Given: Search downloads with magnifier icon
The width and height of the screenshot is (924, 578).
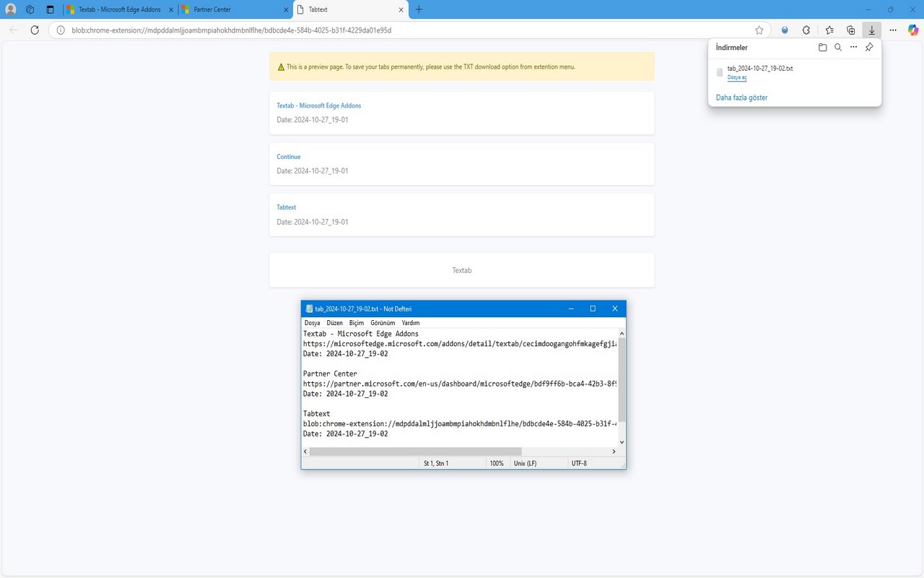Looking at the screenshot, I should click(x=838, y=47).
